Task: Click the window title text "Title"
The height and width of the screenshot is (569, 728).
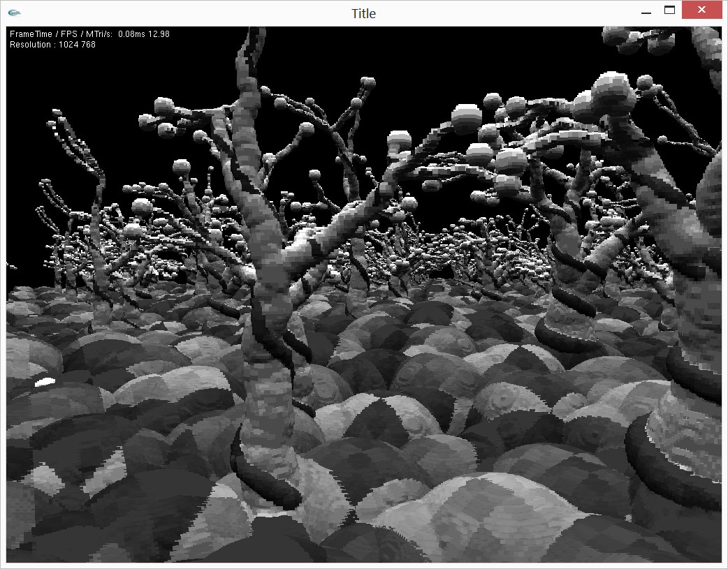Action: point(363,13)
